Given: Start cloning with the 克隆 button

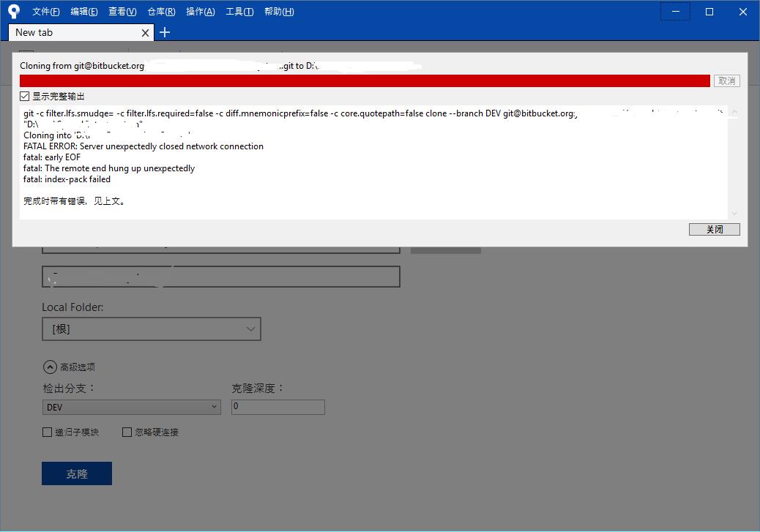Looking at the screenshot, I should tap(76, 473).
